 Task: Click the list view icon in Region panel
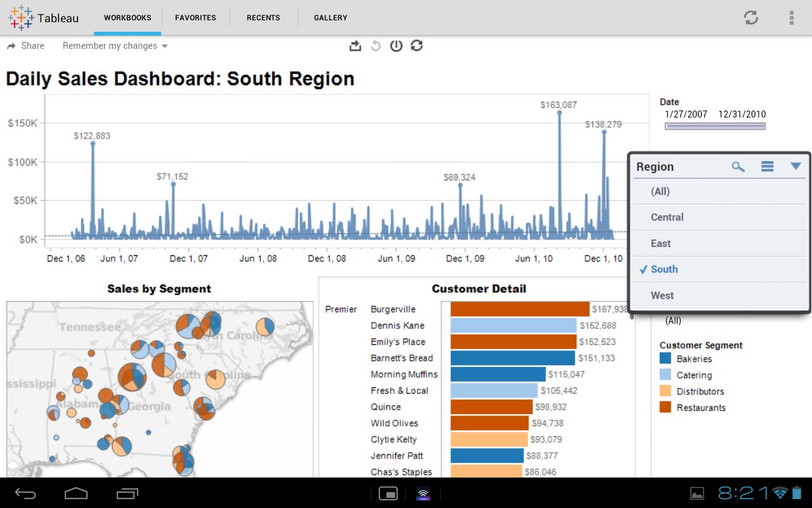767,166
